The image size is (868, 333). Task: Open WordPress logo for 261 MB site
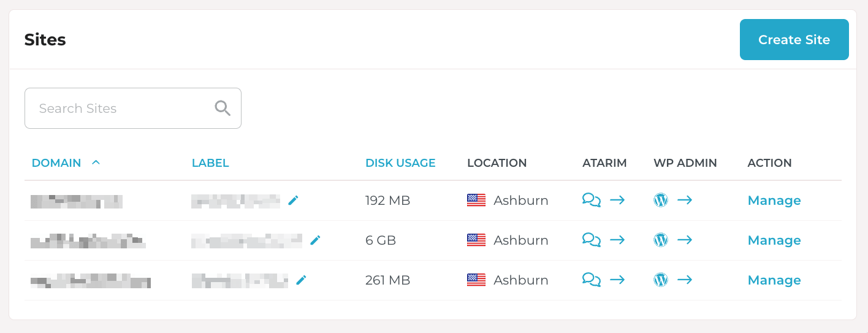[x=661, y=280]
